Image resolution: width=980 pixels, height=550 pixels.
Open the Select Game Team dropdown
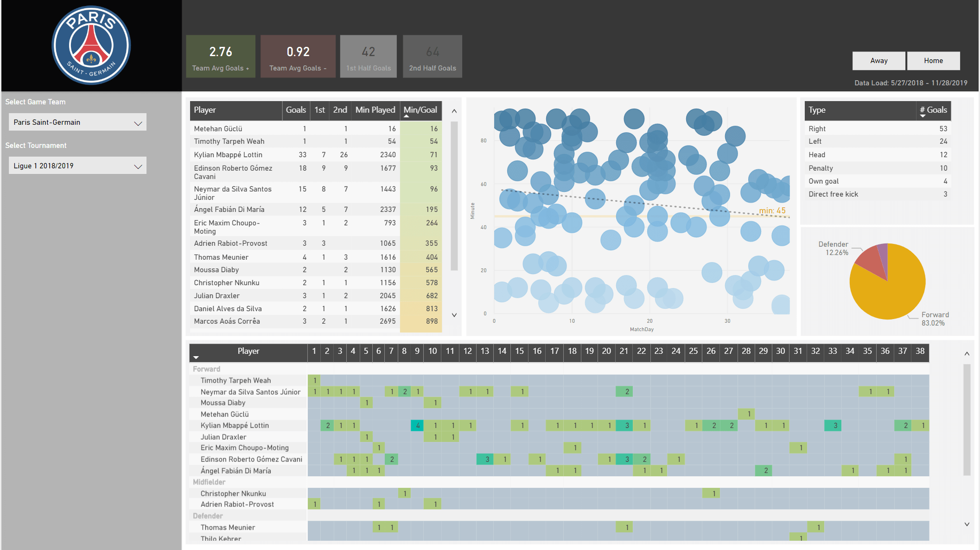point(77,122)
